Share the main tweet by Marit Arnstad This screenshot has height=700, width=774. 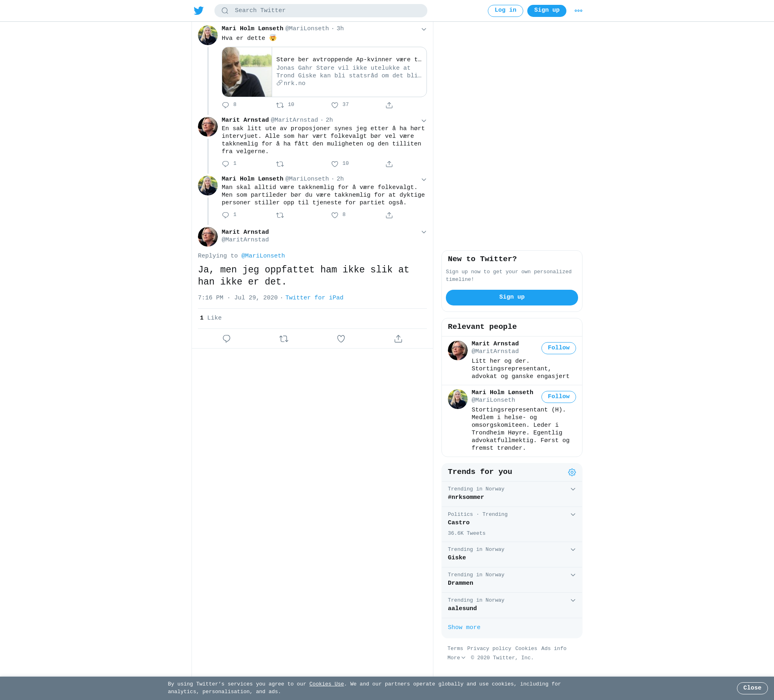398,339
